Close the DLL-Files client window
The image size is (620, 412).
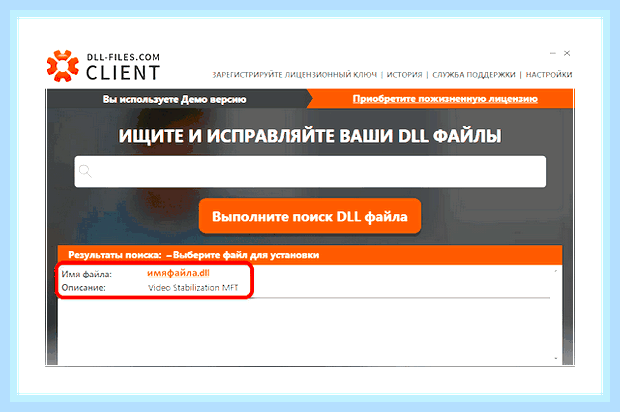pos(567,53)
